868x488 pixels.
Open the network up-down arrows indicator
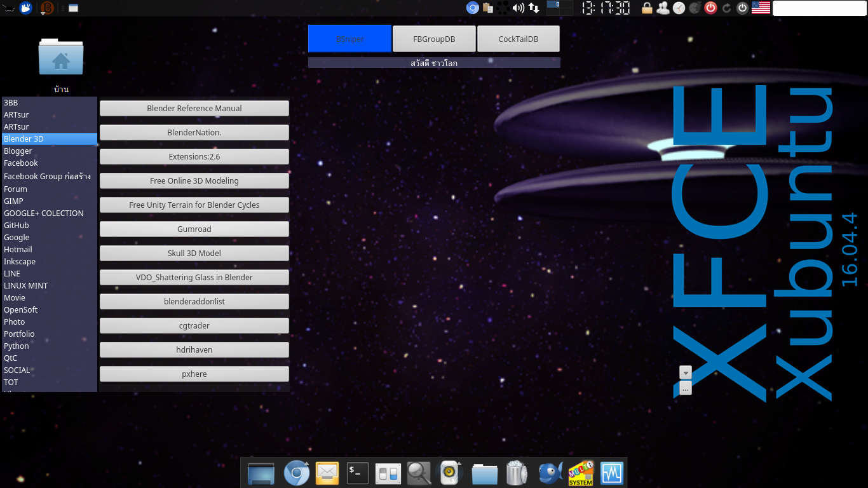pos(534,8)
